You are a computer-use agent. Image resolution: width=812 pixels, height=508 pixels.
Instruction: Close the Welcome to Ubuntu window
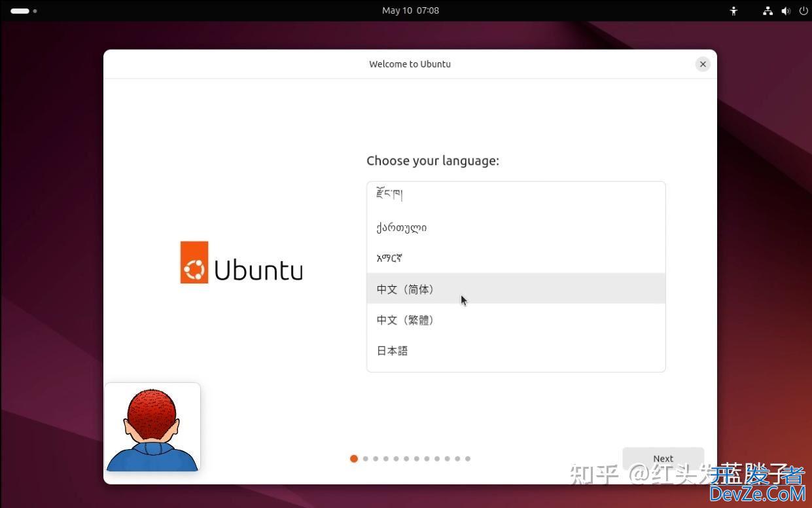click(703, 64)
